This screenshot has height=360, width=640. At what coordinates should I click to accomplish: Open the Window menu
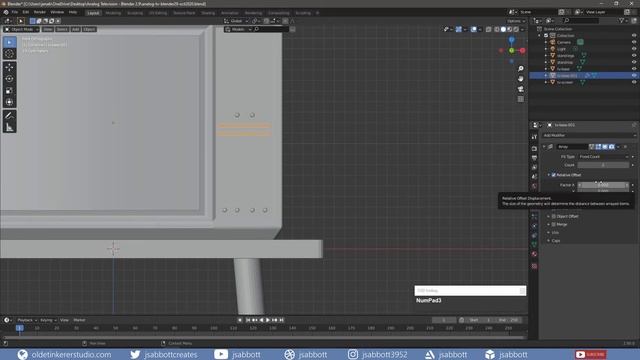[x=57, y=12]
